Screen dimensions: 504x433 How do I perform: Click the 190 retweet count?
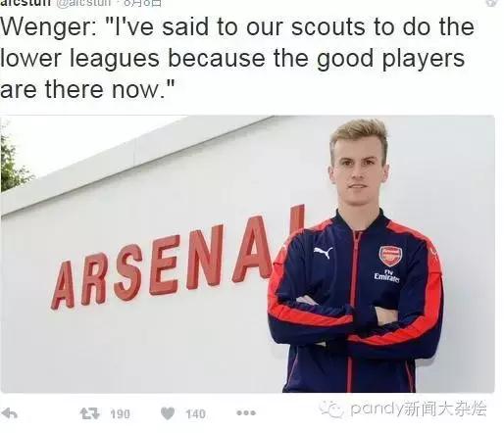[x=120, y=414]
